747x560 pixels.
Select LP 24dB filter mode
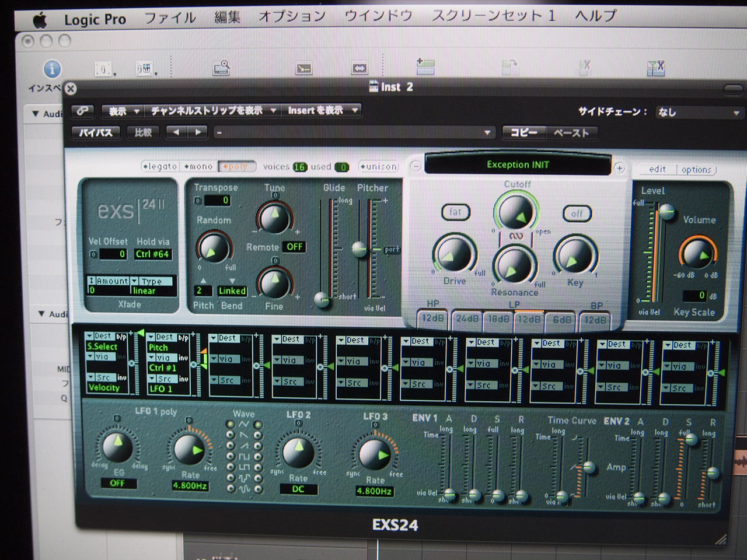[x=467, y=319]
